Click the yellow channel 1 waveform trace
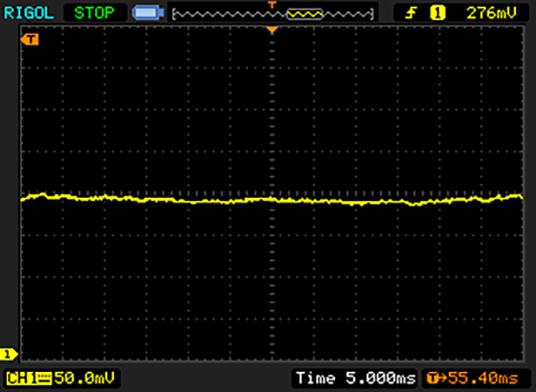 [x=271, y=199]
